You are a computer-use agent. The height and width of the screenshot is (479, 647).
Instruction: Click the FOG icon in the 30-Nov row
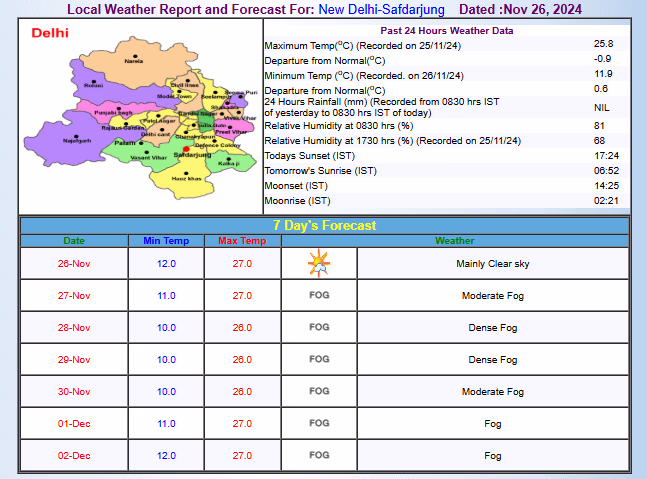(x=319, y=391)
